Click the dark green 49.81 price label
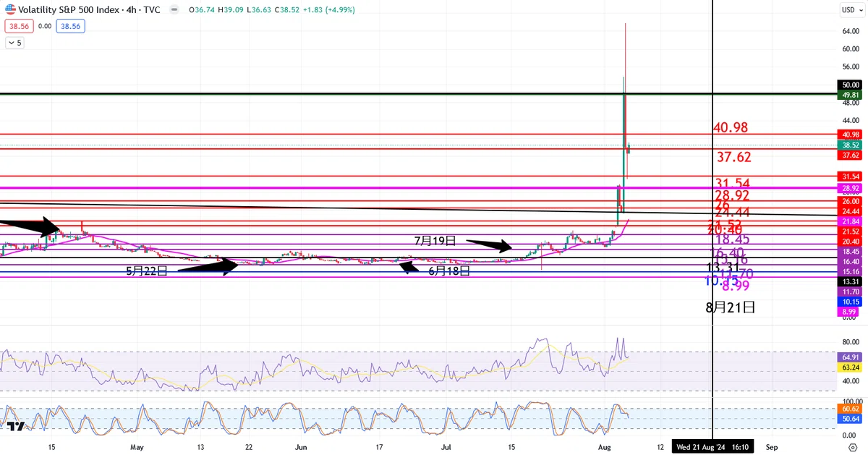Image resolution: width=868 pixels, height=455 pixels. click(x=850, y=95)
